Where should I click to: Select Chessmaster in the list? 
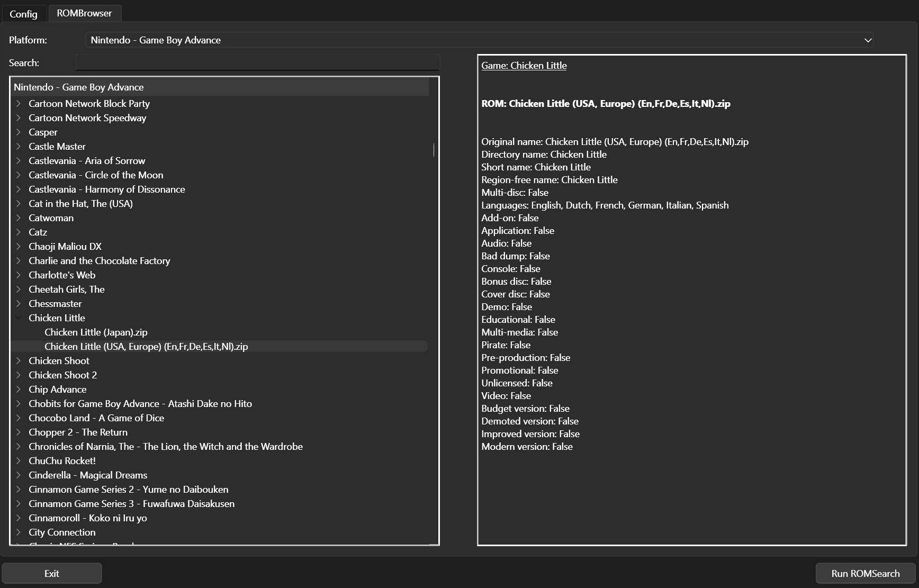click(55, 304)
